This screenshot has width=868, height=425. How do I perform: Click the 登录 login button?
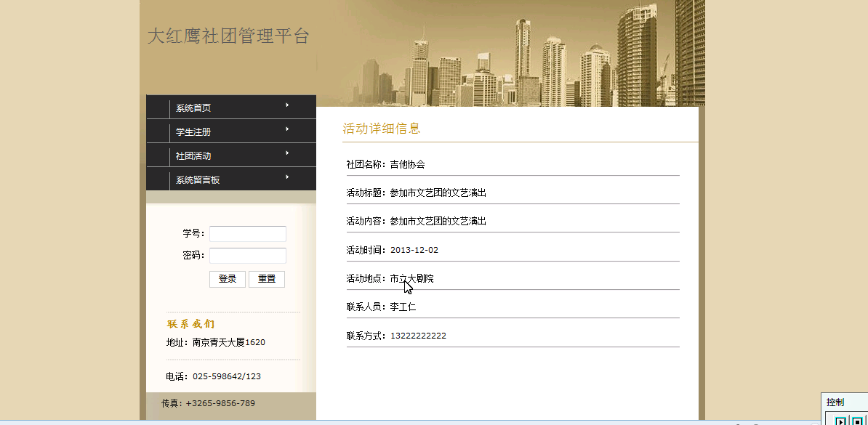(228, 279)
